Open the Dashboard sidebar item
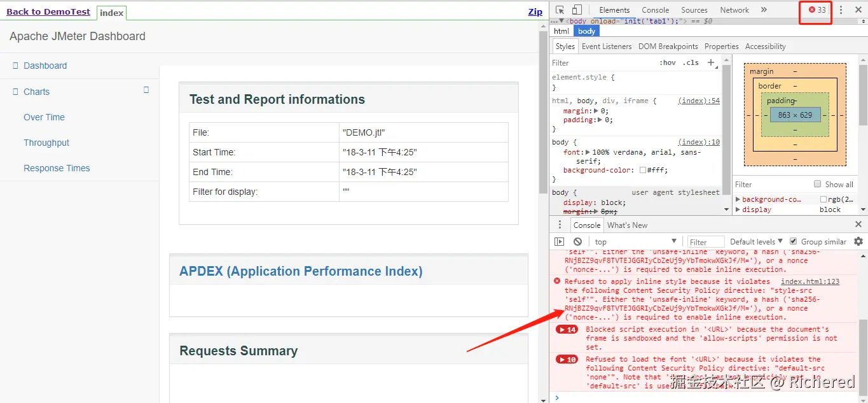The image size is (868, 403). [45, 66]
